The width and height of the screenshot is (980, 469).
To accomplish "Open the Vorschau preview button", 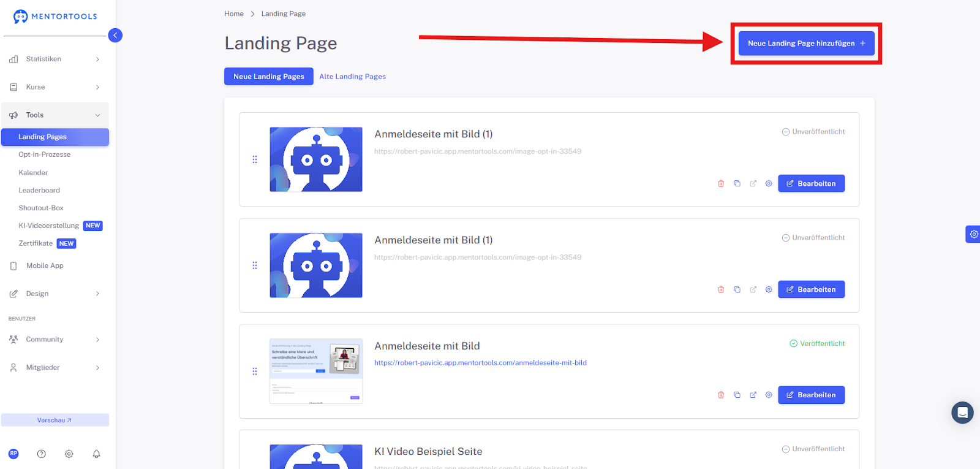I will click(x=55, y=420).
